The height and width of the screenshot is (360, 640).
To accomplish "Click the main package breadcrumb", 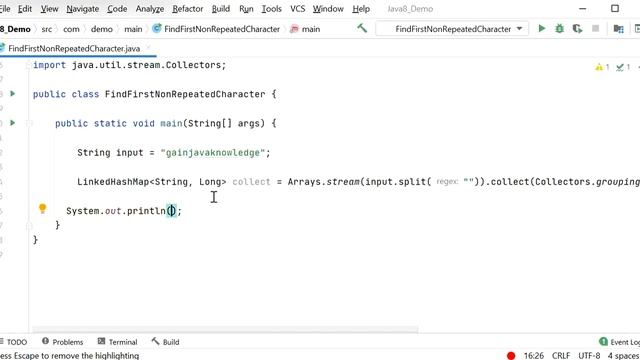I will [133, 29].
